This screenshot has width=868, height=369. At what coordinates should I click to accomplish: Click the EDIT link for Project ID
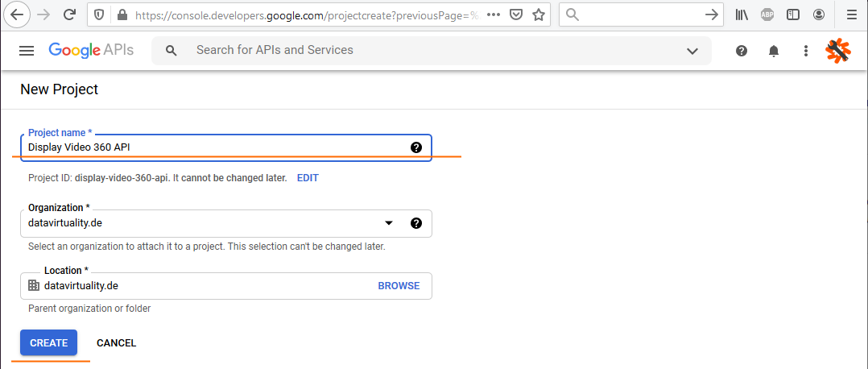point(308,178)
